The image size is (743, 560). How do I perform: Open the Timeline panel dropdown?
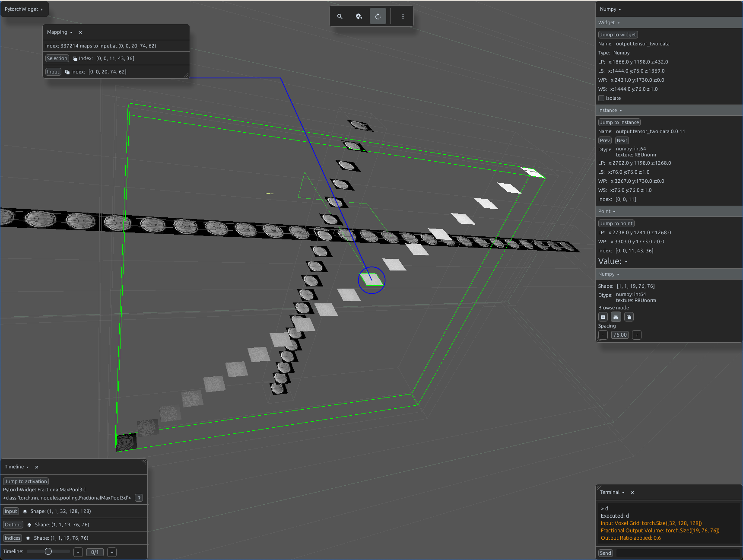[x=17, y=467]
